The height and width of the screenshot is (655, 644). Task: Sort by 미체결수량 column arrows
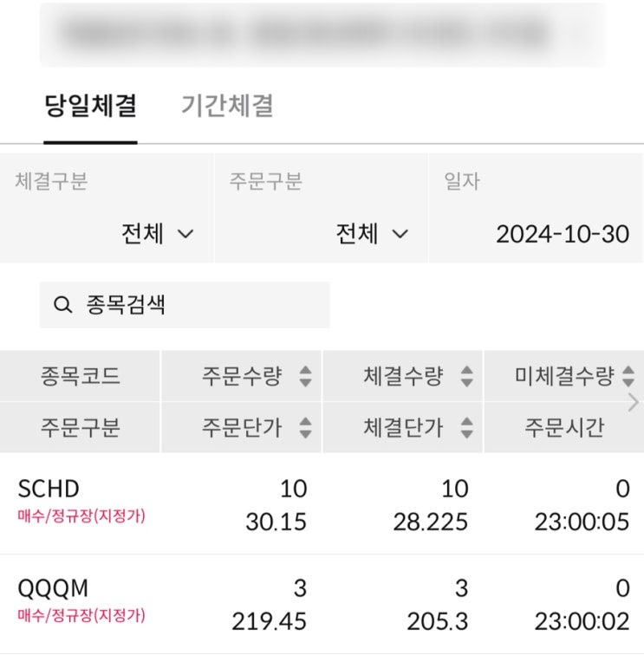628,376
